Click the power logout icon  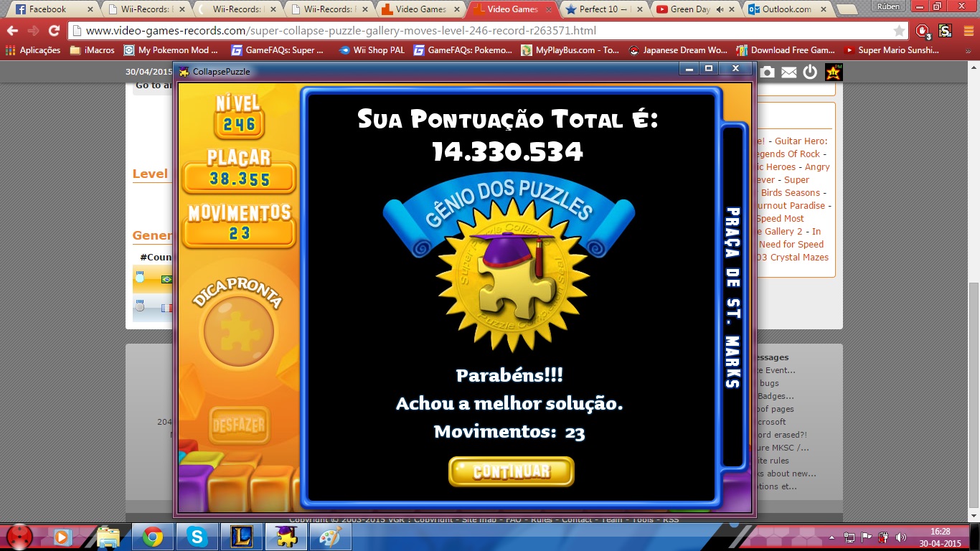coord(810,72)
